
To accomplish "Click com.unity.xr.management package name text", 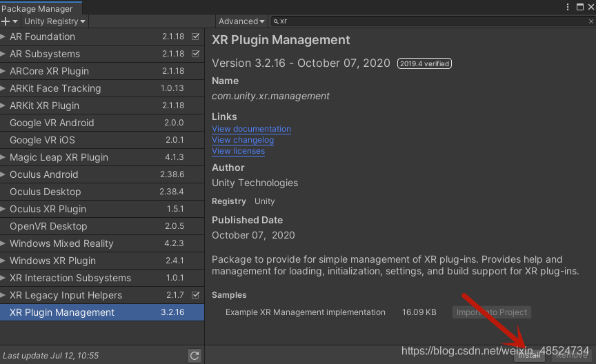I will 270,96.
